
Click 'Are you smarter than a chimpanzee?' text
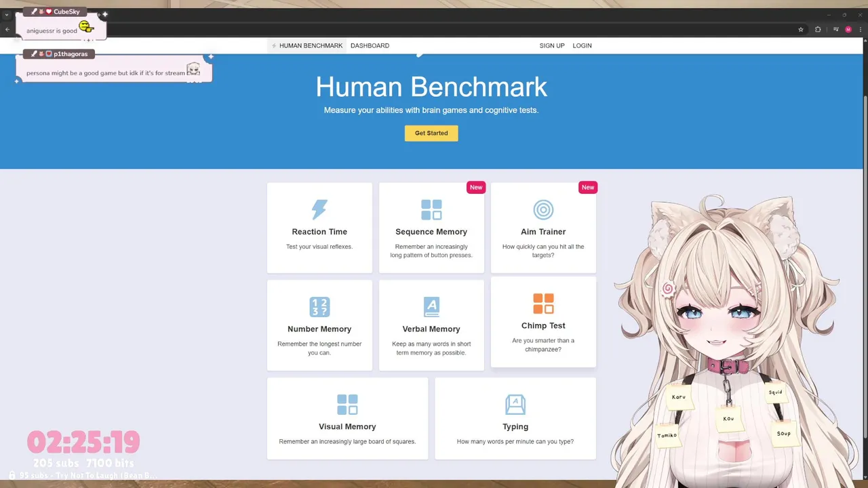tap(543, 345)
